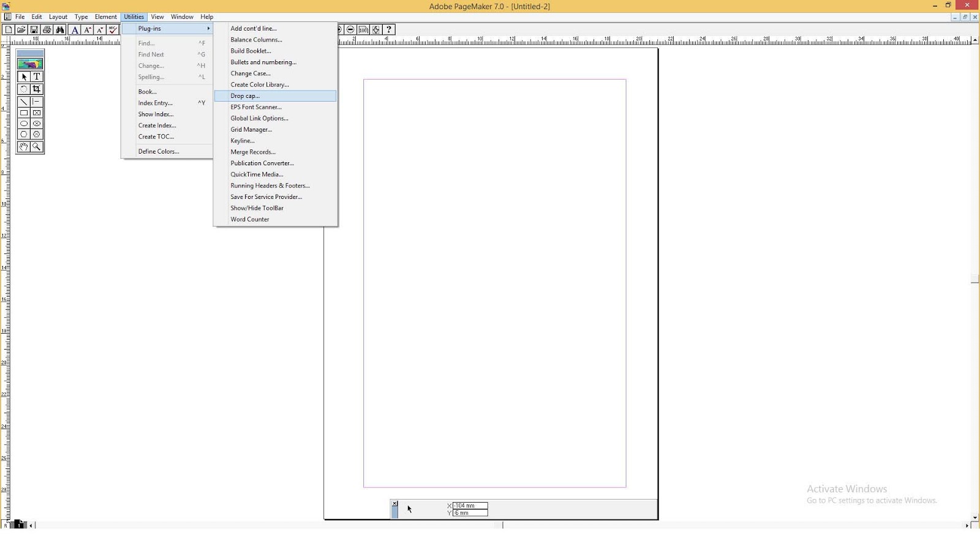This screenshot has height=551, width=980.
Task: Open the View menu
Action: [x=157, y=17]
